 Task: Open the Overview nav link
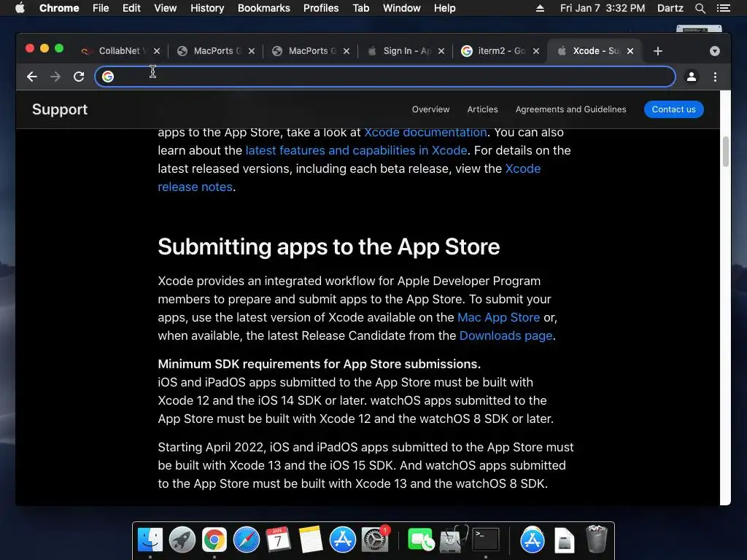(430, 109)
